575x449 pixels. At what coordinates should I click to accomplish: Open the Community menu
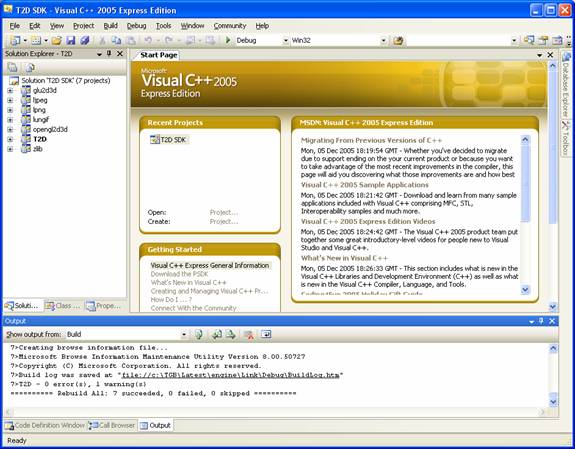tap(230, 26)
